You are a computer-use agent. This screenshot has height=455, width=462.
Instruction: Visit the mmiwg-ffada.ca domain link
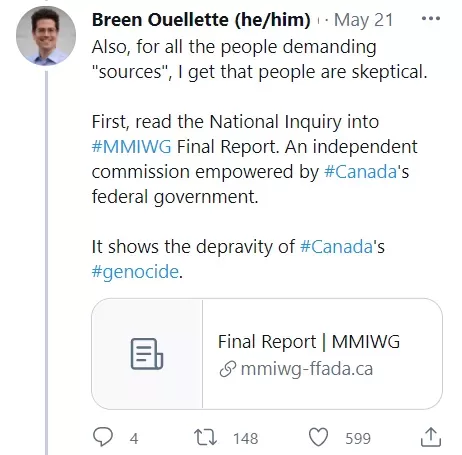(307, 369)
